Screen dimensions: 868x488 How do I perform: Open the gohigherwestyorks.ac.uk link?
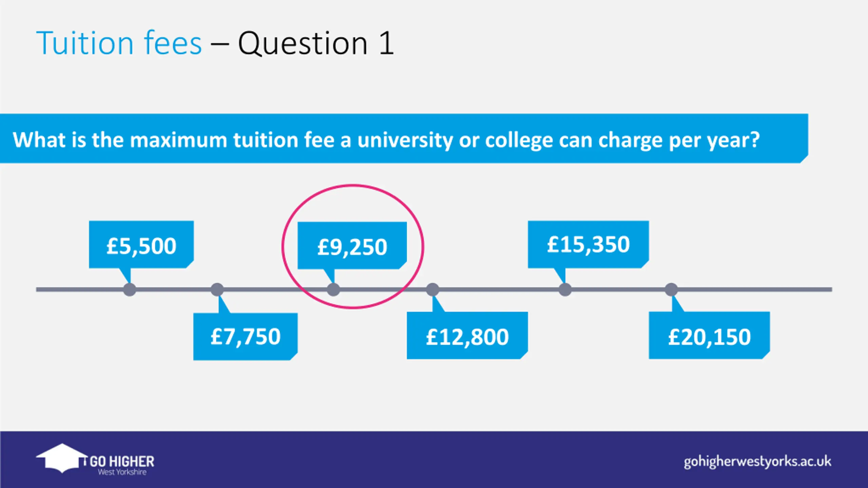click(x=757, y=462)
